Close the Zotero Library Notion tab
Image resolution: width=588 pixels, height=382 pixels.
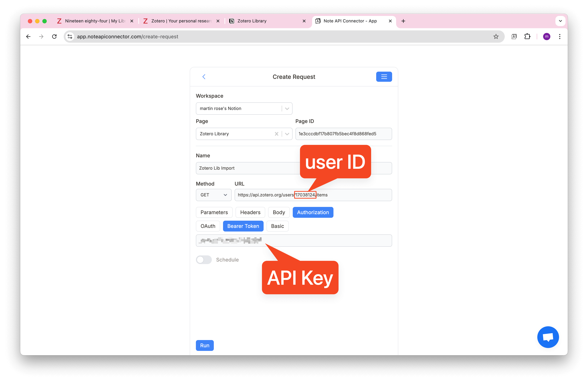[x=304, y=21]
